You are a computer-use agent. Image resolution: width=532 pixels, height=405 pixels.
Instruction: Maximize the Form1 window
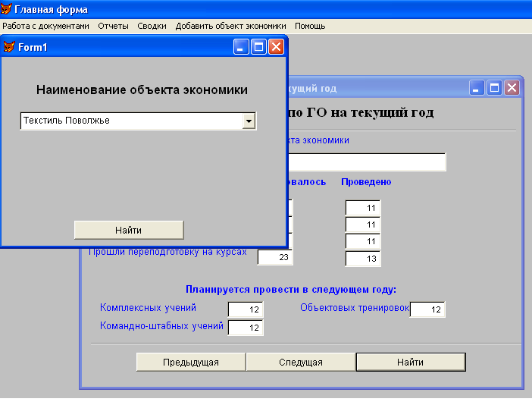pyautogui.click(x=258, y=47)
